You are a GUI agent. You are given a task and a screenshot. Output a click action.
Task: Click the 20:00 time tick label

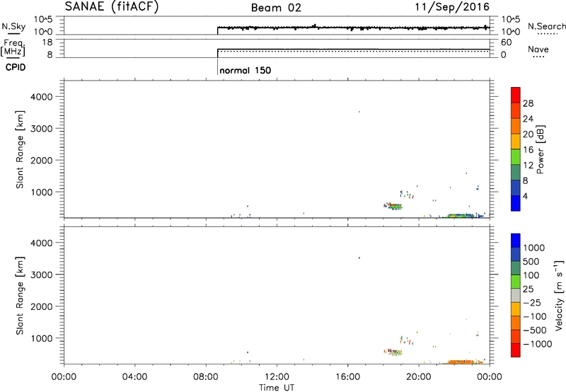419,377
